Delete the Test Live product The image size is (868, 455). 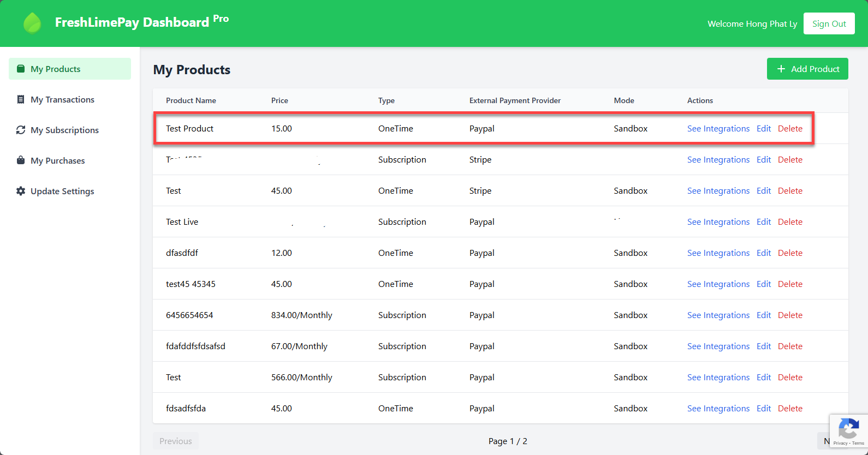click(x=790, y=221)
